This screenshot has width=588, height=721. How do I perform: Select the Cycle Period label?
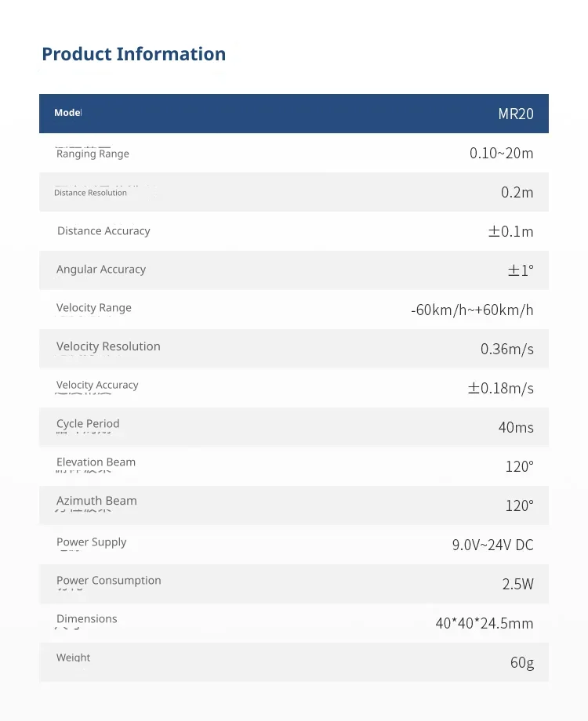(88, 424)
